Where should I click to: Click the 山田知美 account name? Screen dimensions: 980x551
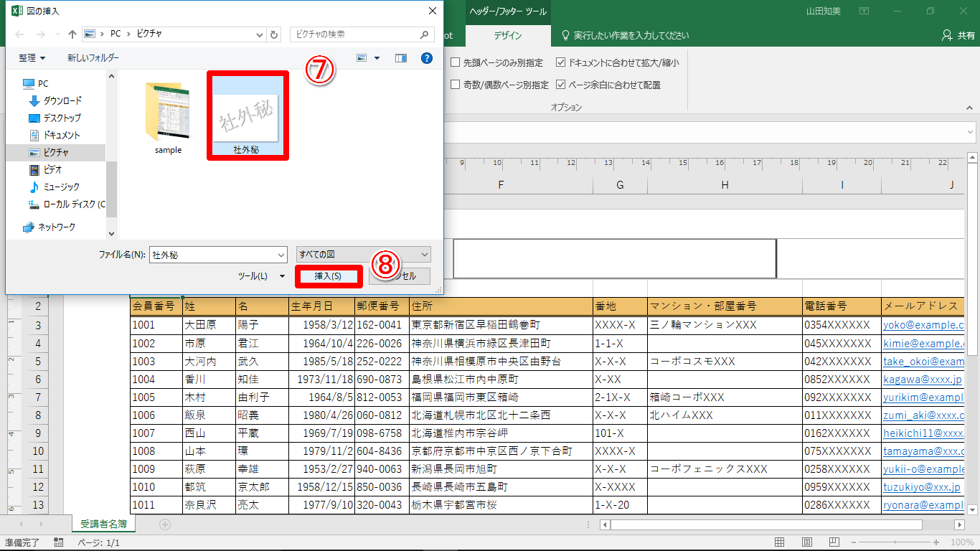825,11
